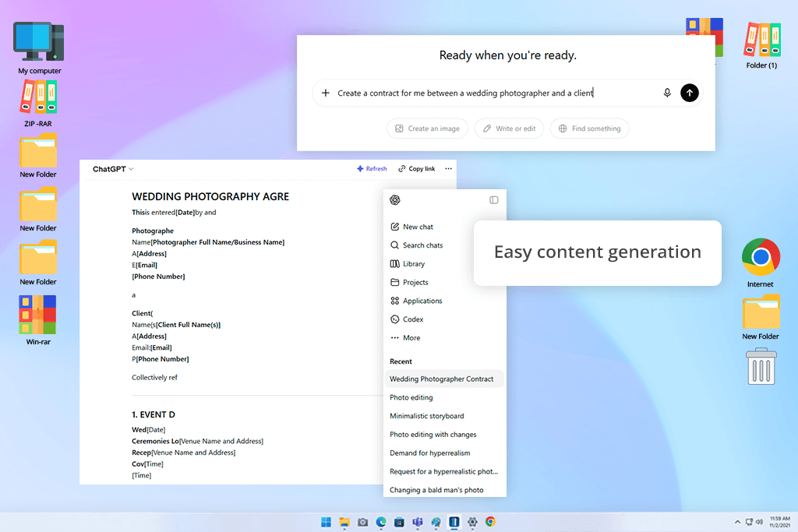Open the ChatGPT model dropdown
This screenshot has width=798, height=532.
113,169
